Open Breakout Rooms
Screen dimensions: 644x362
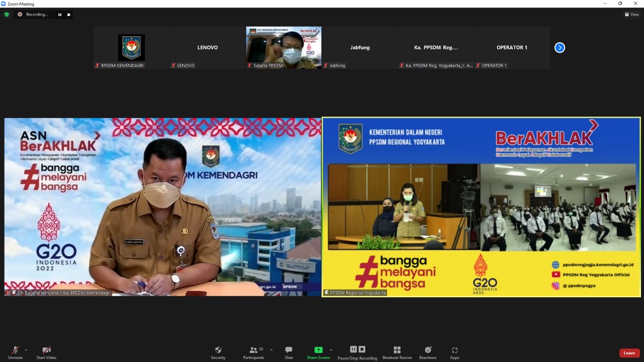397,353
